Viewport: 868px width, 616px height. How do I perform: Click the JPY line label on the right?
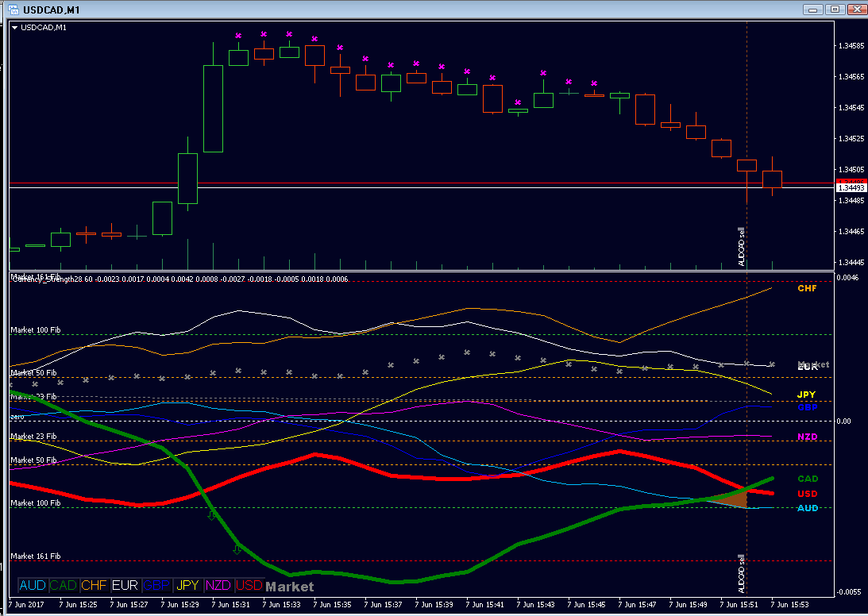click(806, 395)
